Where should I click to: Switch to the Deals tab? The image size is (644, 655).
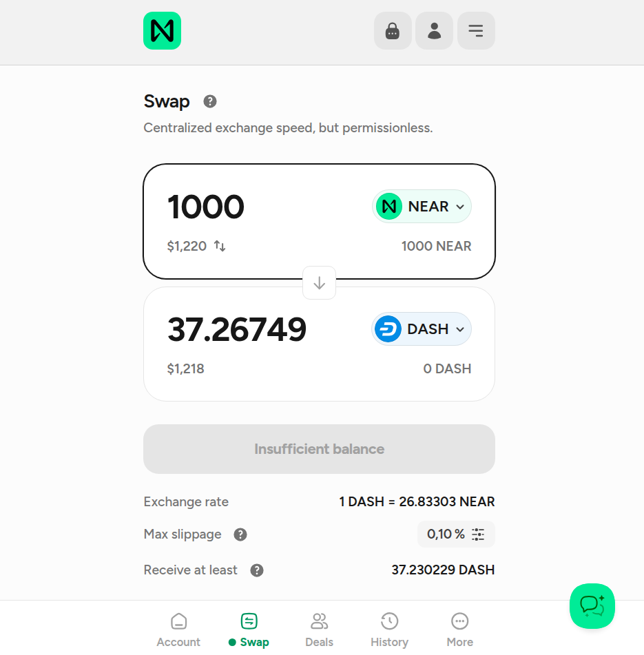tap(319, 630)
